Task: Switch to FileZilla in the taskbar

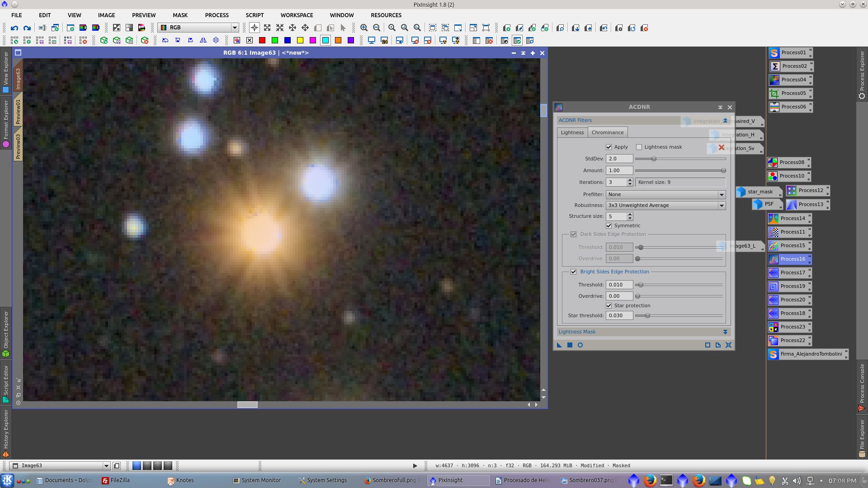Action: pos(116,480)
